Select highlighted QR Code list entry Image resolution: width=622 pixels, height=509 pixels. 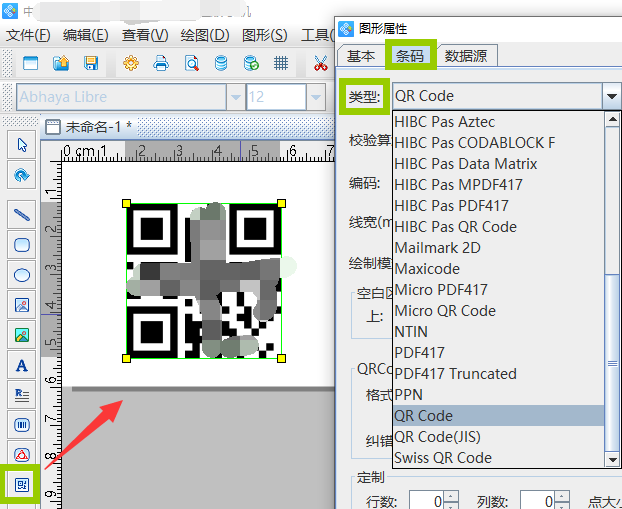point(499,416)
